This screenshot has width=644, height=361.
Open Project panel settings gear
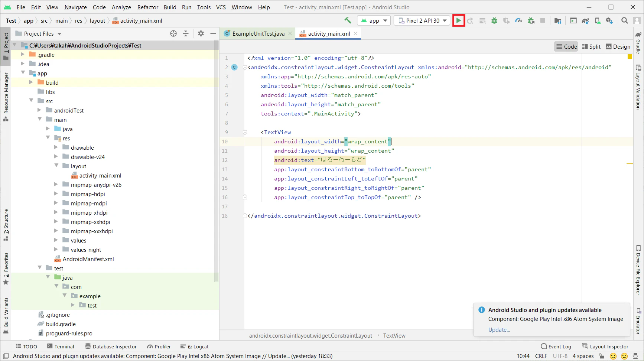click(x=201, y=34)
